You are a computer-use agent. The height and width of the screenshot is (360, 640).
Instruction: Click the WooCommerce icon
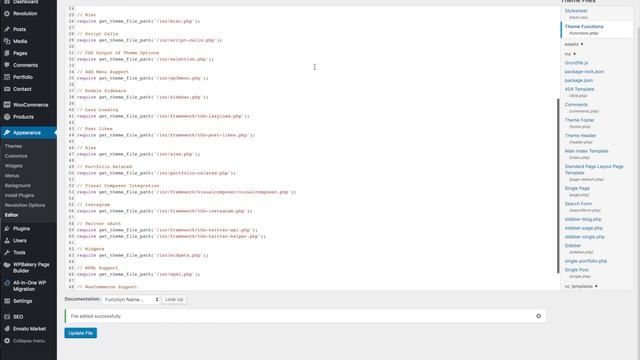(x=7, y=105)
